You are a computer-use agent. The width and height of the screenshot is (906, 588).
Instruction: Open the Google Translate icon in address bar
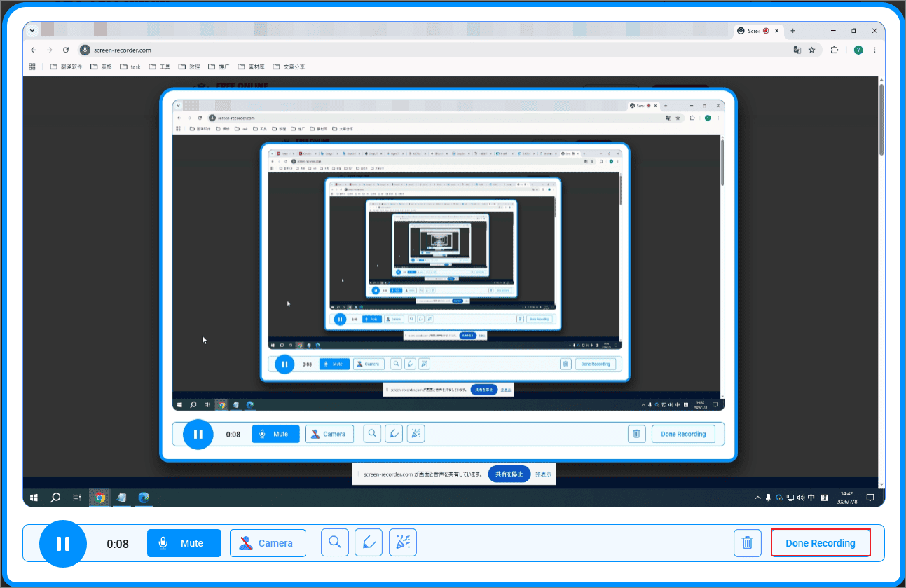click(797, 50)
